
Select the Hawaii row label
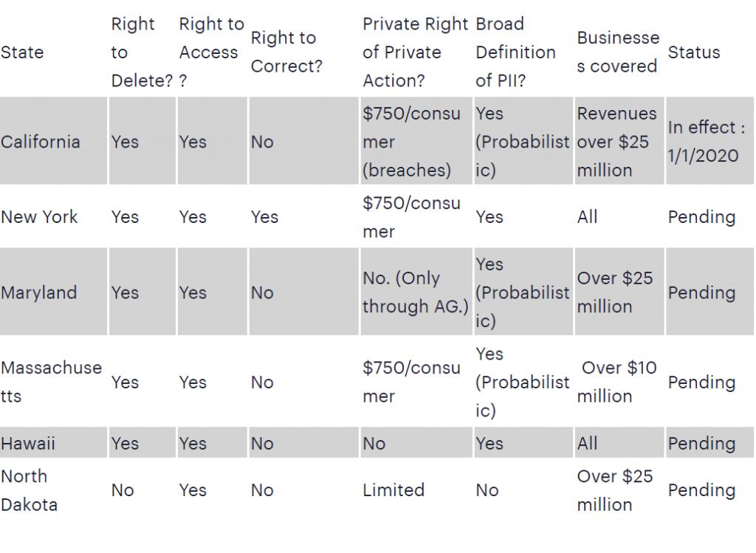[28, 444]
